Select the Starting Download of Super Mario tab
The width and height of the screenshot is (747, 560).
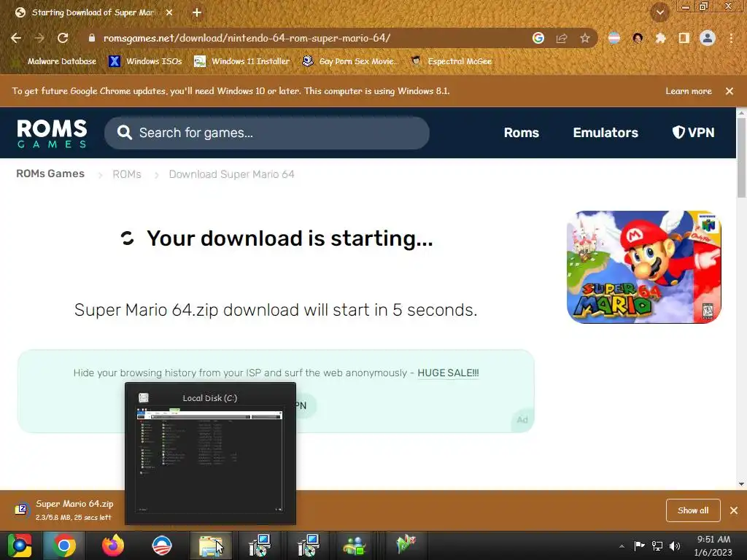tap(93, 12)
